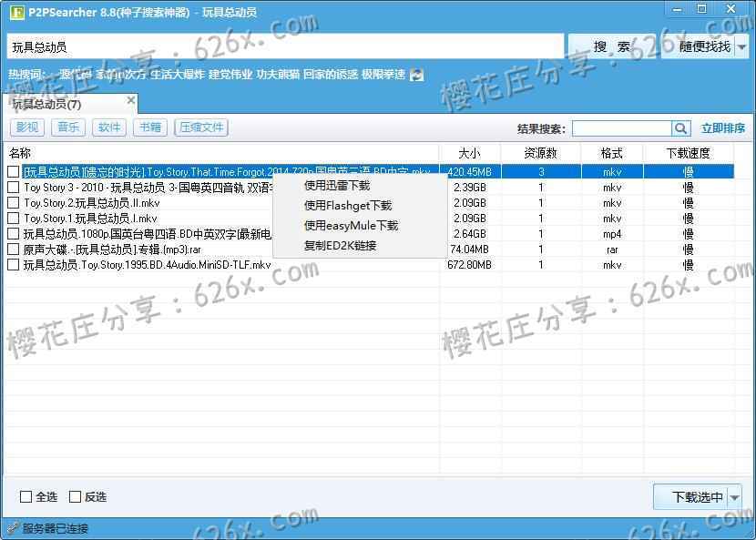Check the Toy Story That Time Forgot row checkbox
Viewport: 756px width, 540px height.
coord(14,171)
